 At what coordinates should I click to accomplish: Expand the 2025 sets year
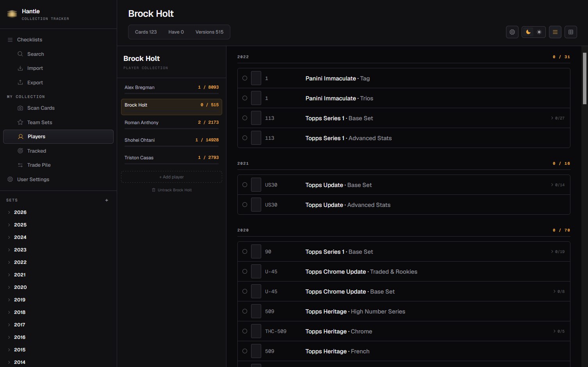tap(9, 225)
